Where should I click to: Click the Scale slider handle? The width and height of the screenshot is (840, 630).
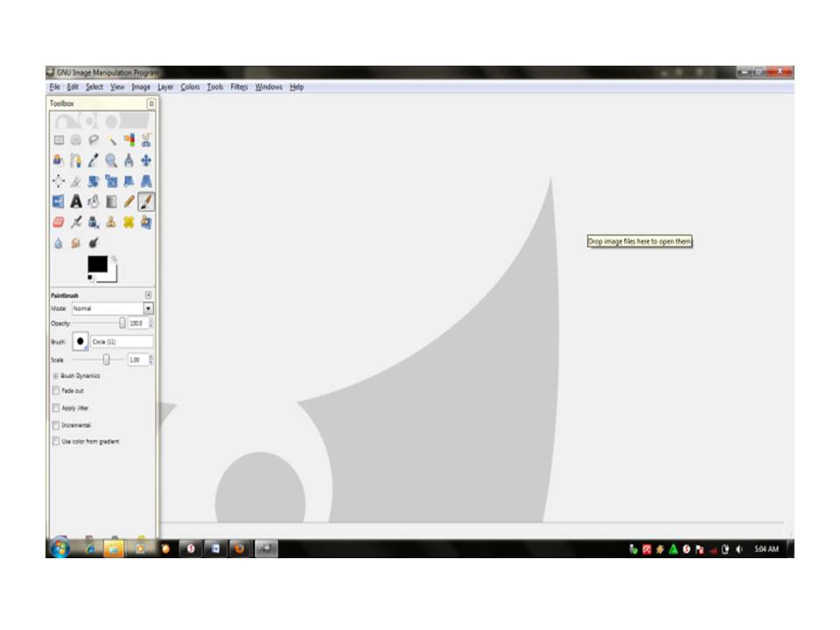106,360
